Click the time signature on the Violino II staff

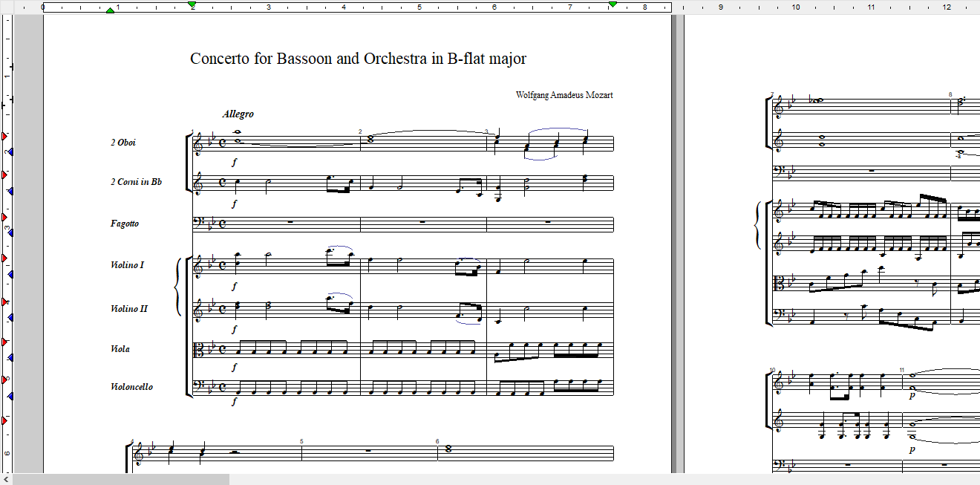coord(223,307)
